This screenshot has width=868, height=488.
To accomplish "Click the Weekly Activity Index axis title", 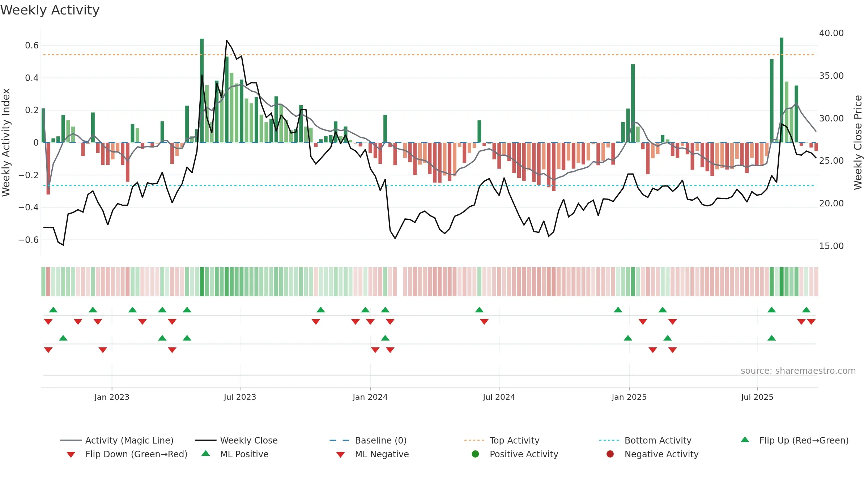I will (6, 142).
